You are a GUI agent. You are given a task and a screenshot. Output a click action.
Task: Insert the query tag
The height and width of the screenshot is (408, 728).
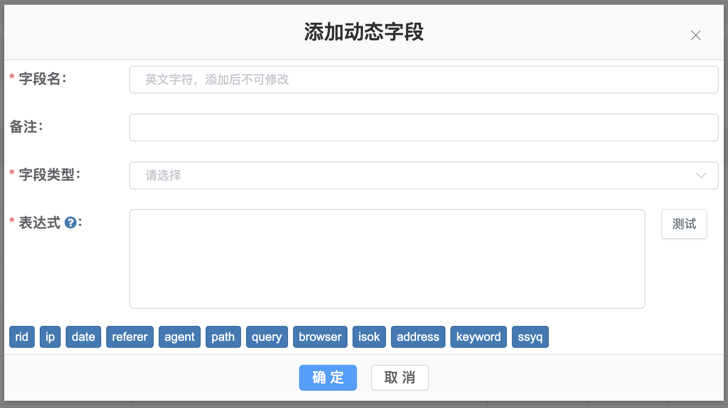pyautogui.click(x=267, y=337)
